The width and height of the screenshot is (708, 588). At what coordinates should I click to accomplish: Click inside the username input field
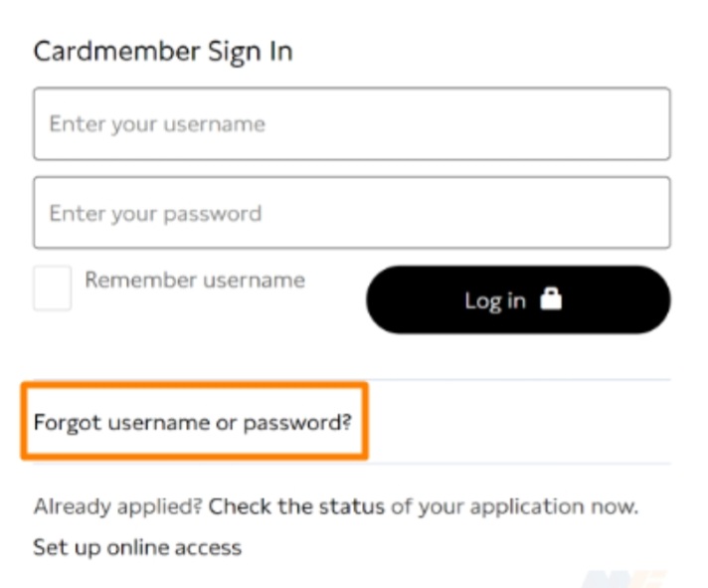(x=352, y=123)
